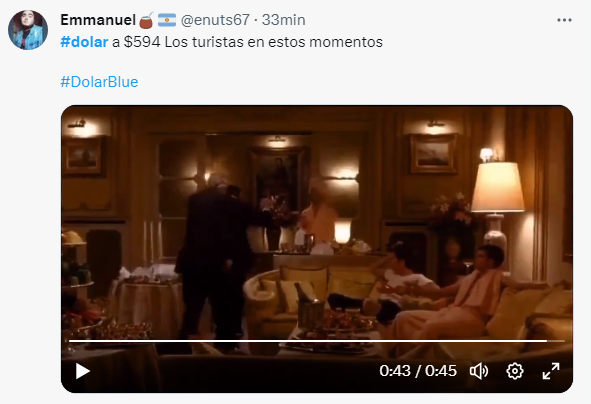This screenshot has width=591, height=404.
Task: Follow the #DolarBlue hashtag
Action: pyautogui.click(x=99, y=82)
